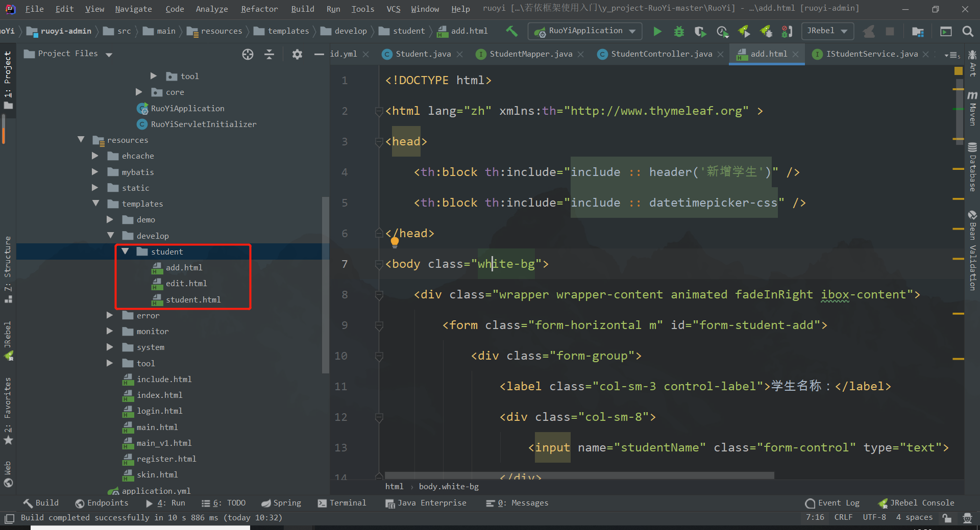Click Project panel vertical scrollbar

click(x=325, y=285)
